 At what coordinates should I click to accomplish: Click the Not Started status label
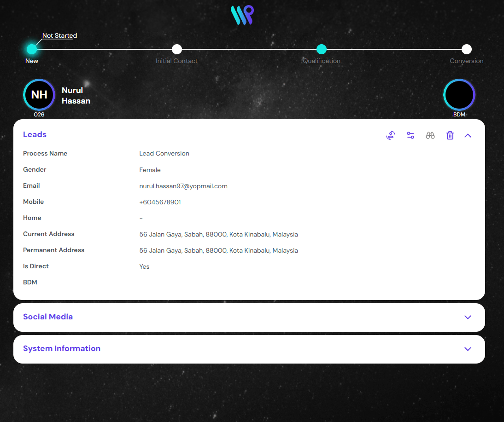click(59, 35)
